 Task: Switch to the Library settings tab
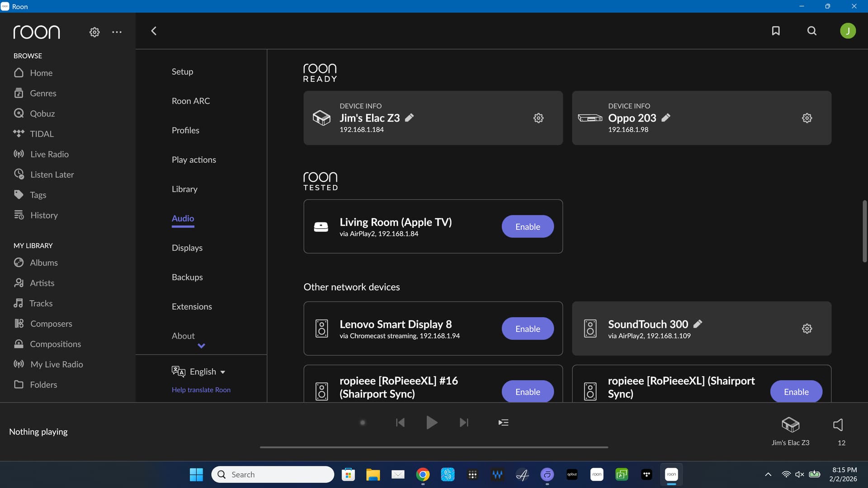pos(184,189)
